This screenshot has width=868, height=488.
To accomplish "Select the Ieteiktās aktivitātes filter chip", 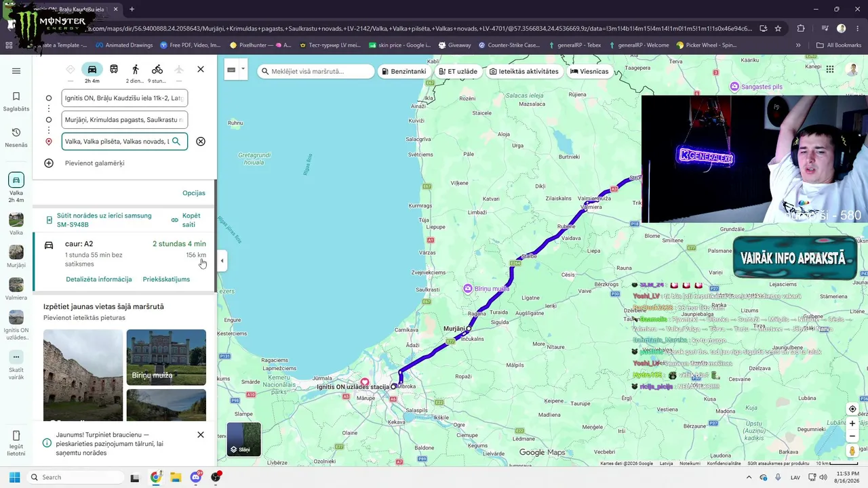I will [524, 71].
